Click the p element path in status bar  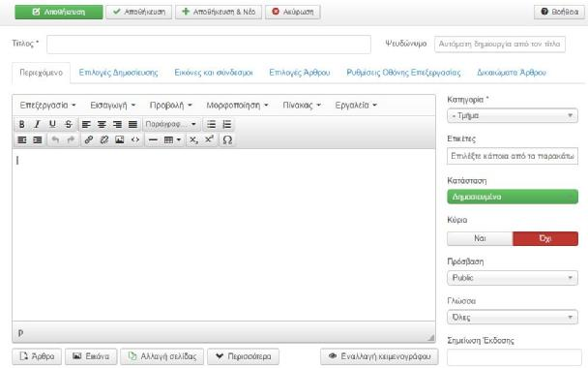coord(20,332)
